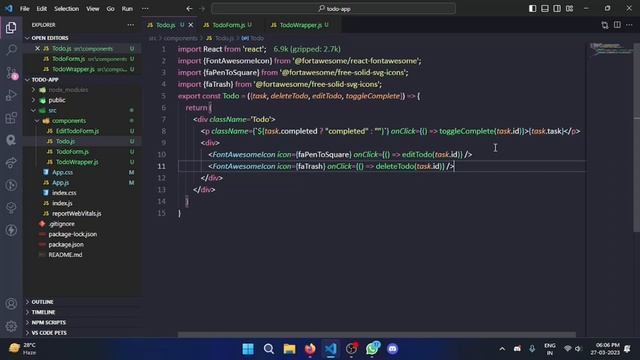Switch to TodoWrapper.js tab
Image resolution: width=640 pixels, height=360 pixels.
pyautogui.click(x=300, y=25)
